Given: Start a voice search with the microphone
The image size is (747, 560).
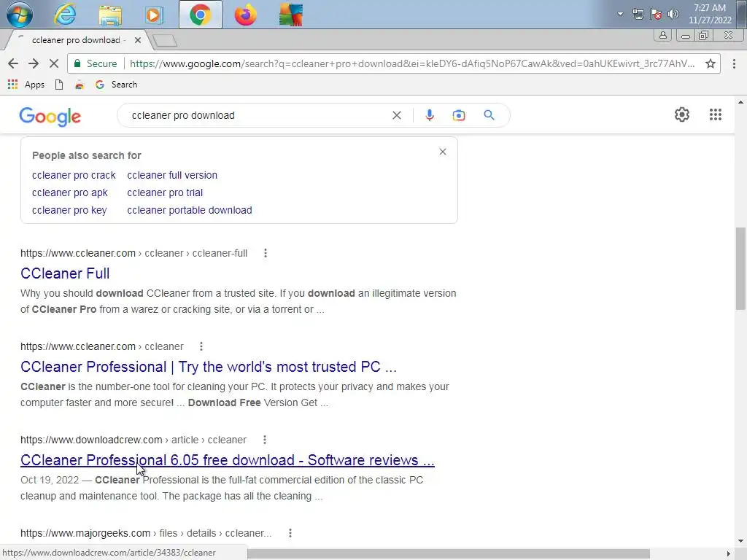Looking at the screenshot, I should pos(429,115).
